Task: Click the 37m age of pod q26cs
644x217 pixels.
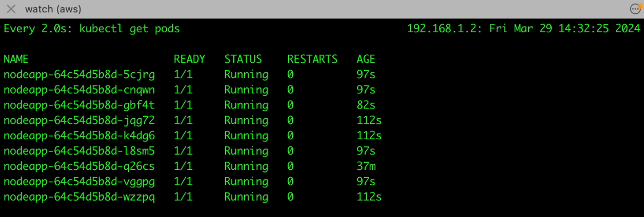Action: (366, 167)
